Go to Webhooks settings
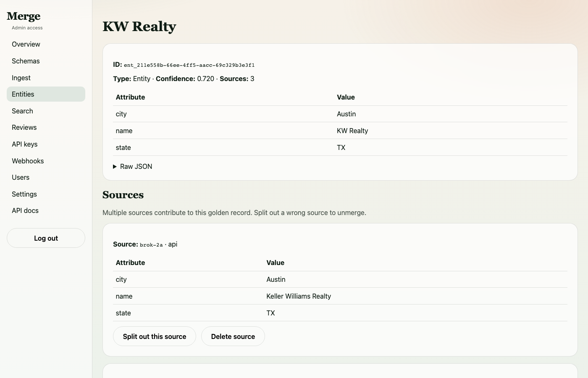Image resolution: width=588 pixels, height=378 pixels. [46, 161]
